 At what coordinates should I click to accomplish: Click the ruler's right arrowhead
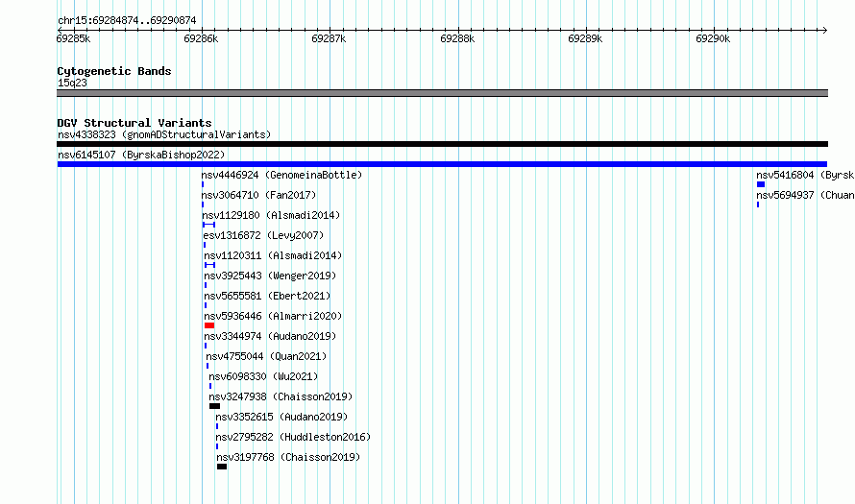coord(825,30)
